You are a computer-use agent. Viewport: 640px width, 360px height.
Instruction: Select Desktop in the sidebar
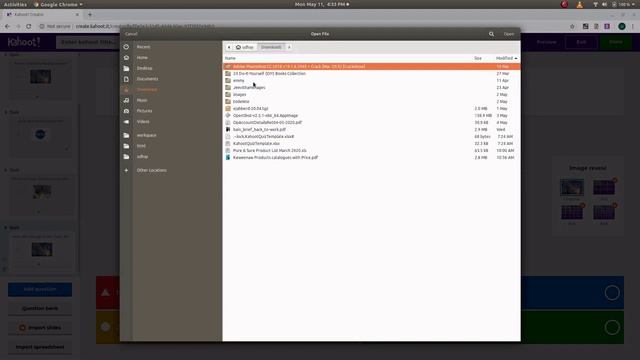coord(144,68)
